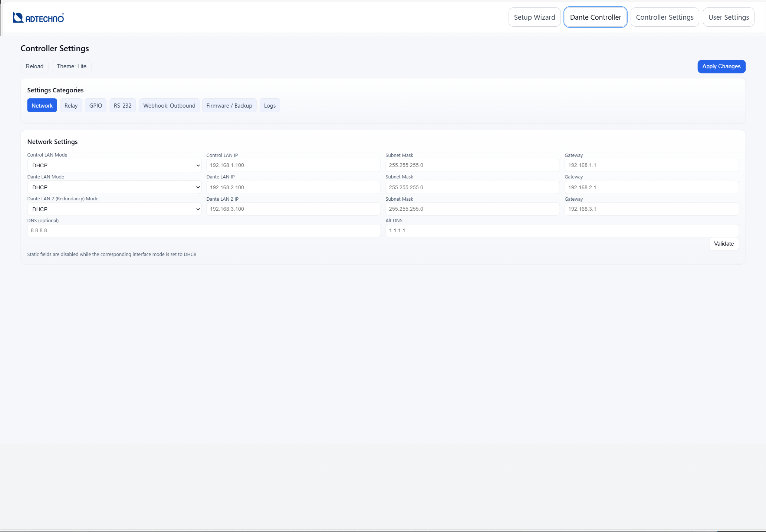Image resolution: width=766 pixels, height=532 pixels.
Task: Select the Network settings category
Action: click(42, 105)
